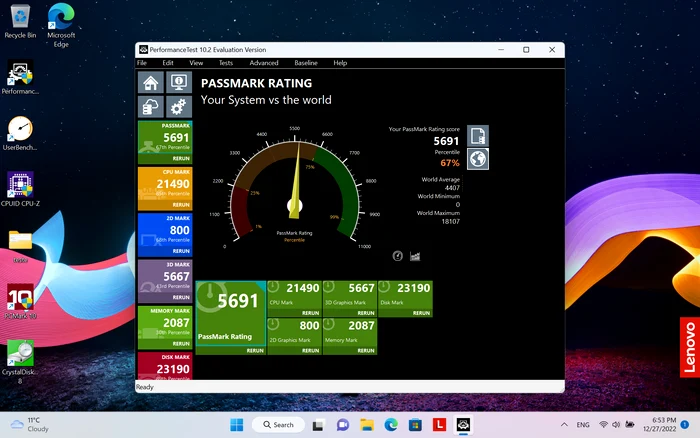Open the world globe comparison icon
The height and width of the screenshot is (438, 700).
pyautogui.click(x=478, y=159)
